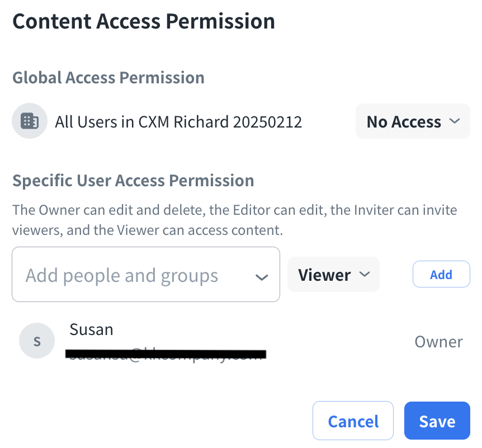Click the role description helper text
This screenshot has width=482, height=448.
[235, 220]
